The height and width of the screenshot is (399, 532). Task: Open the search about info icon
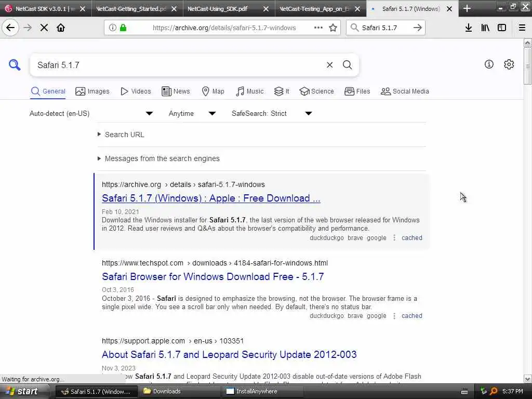click(489, 64)
